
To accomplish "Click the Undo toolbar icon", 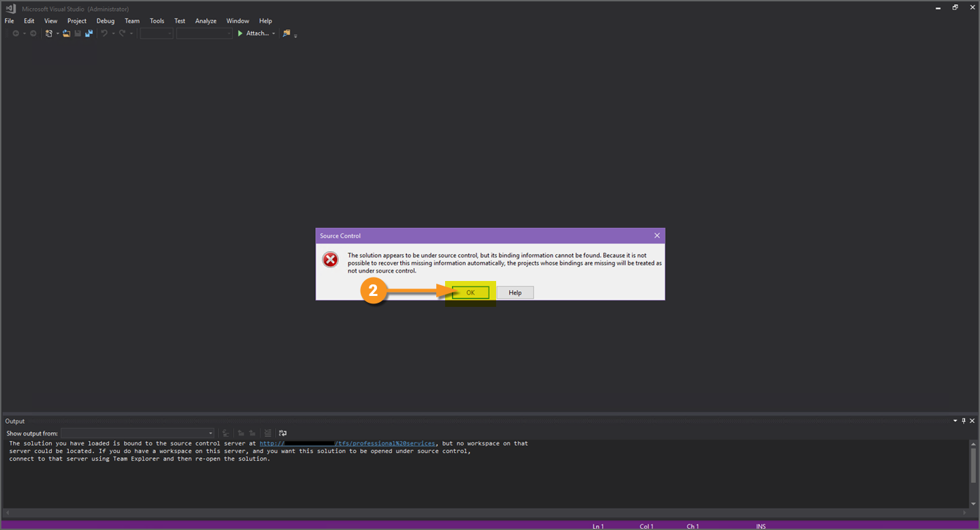I will (x=104, y=33).
